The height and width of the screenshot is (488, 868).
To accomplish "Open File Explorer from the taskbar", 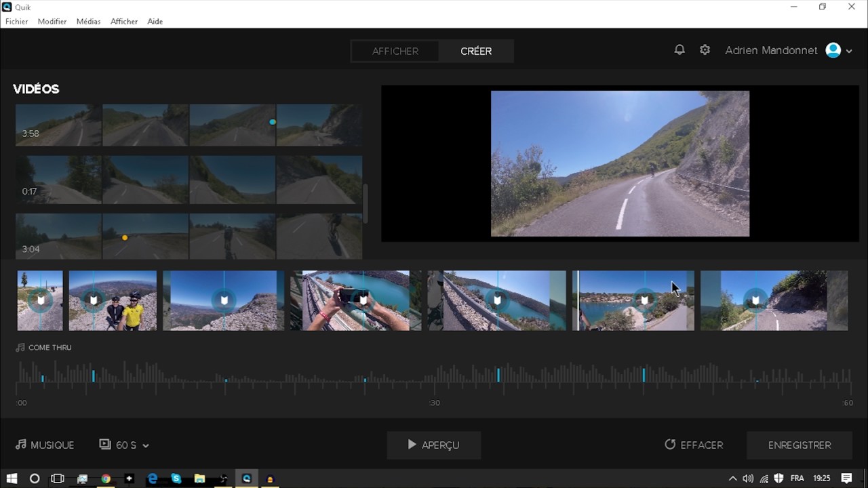I will [199, 479].
